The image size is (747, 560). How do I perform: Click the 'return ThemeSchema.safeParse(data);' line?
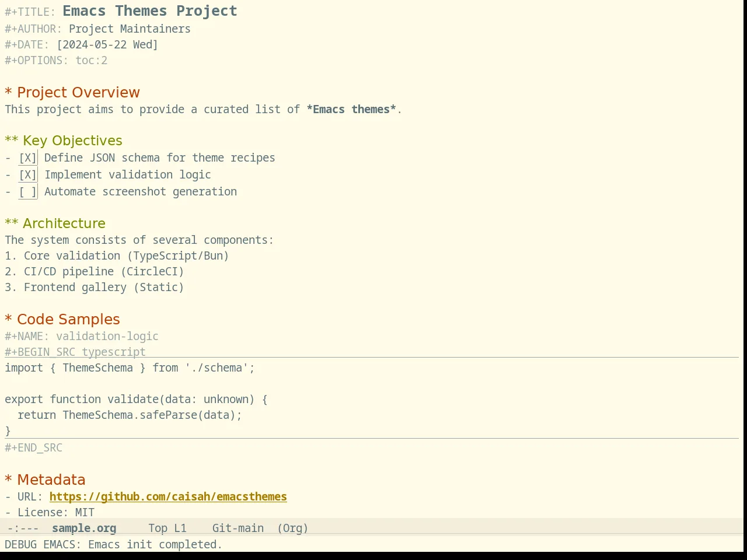130,415
